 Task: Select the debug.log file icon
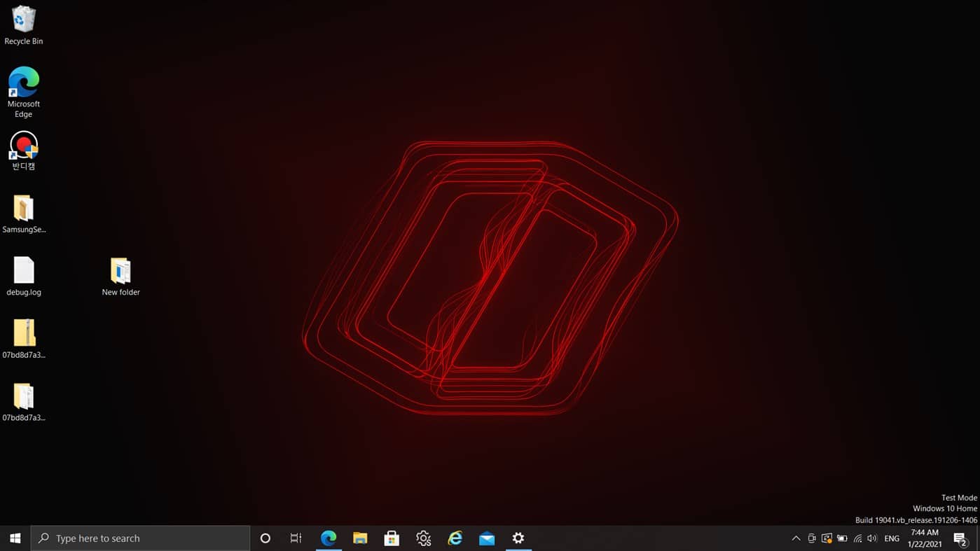point(24,277)
